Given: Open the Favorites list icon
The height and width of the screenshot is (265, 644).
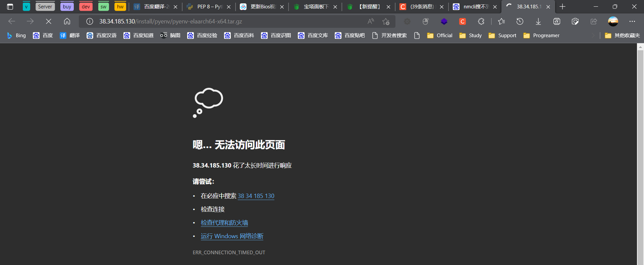Looking at the screenshot, I should (x=501, y=21).
